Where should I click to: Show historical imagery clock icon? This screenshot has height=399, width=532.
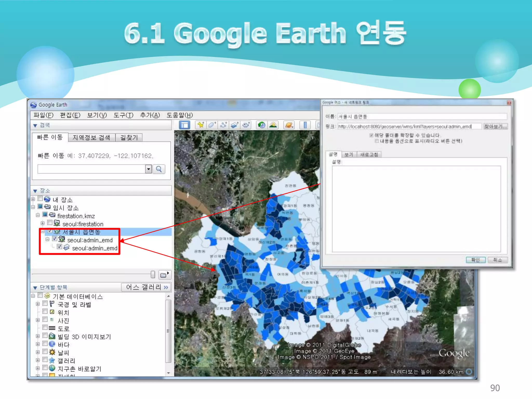point(261,125)
